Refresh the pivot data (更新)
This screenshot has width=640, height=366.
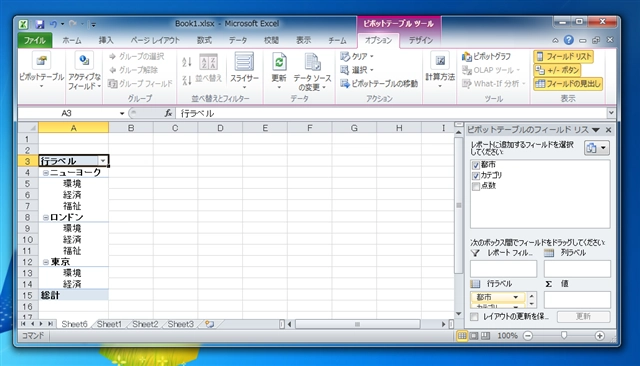(279, 70)
